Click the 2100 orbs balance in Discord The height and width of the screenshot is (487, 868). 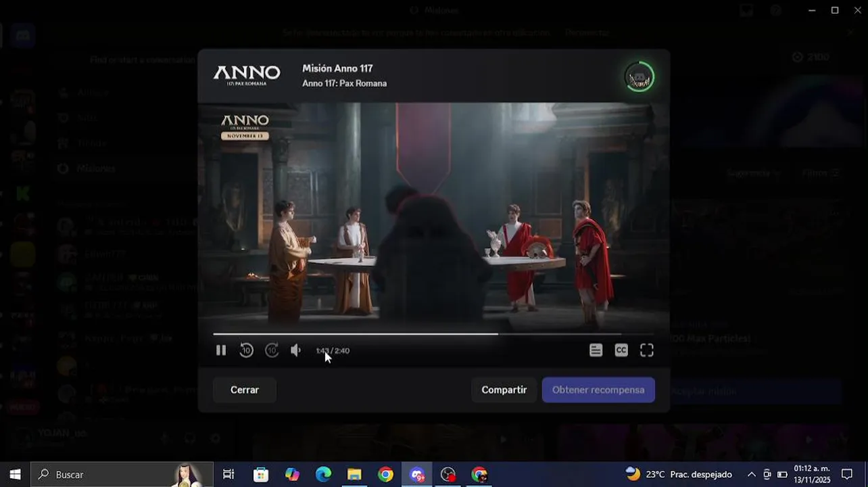click(810, 57)
